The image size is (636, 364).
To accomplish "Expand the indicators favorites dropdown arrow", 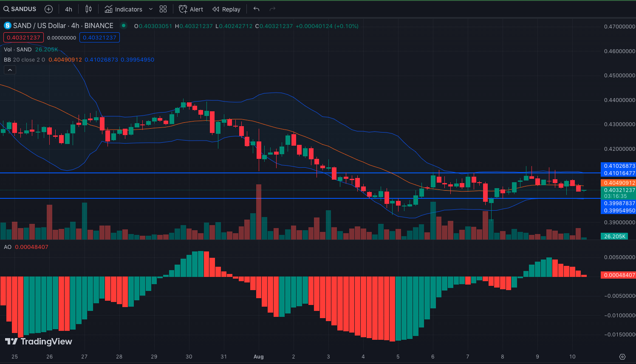I will tap(151, 9).
